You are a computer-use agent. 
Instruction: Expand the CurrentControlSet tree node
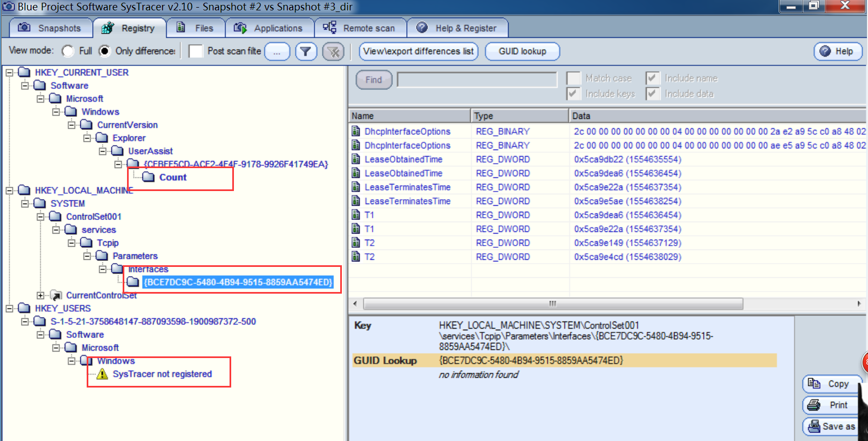(x=40, y=295)
